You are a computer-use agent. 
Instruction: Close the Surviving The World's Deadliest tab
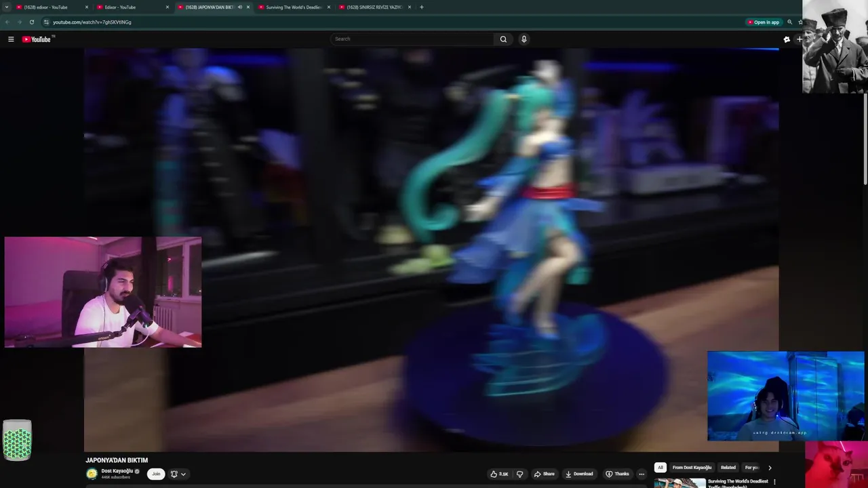(x=329, y=7)
